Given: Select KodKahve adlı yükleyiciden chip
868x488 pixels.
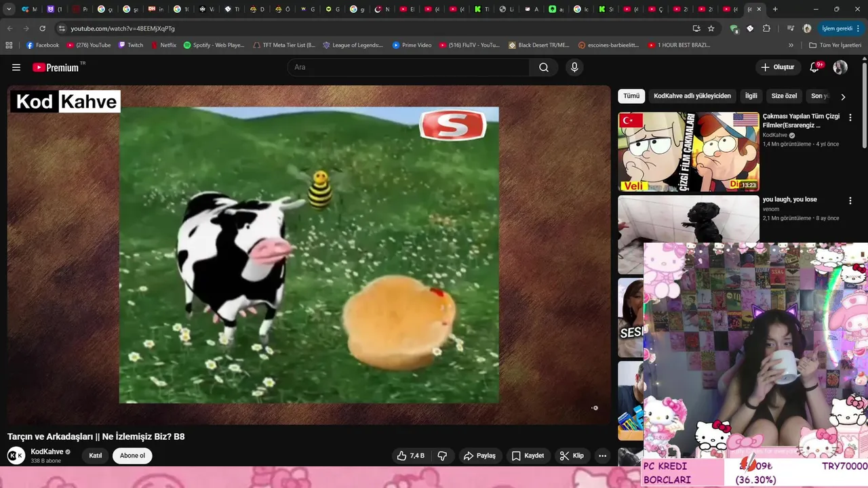Looking at the screenshot, I should click(x=692, y=96).
